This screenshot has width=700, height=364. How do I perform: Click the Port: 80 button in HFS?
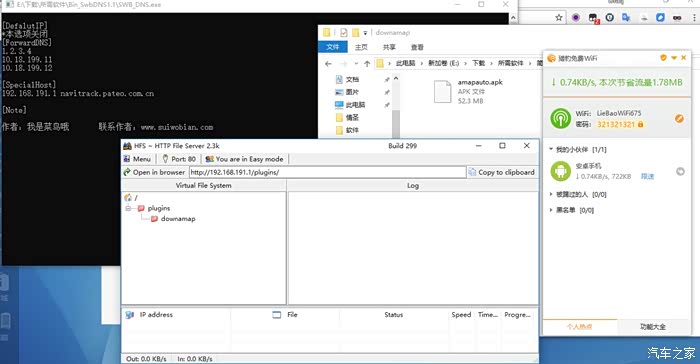(179, 159)
